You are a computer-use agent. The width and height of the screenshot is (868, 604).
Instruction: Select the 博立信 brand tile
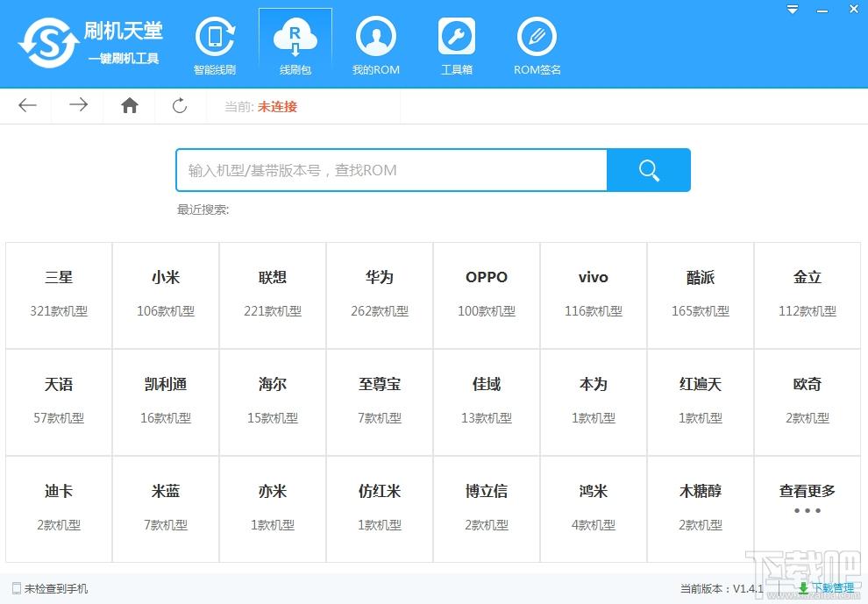(x=486, y=508)
